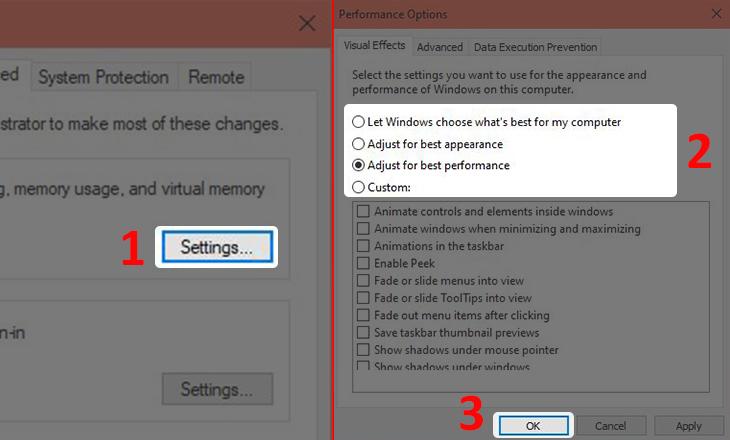Open the Data Execution Prevention tab
This screenshot has width=730, height=440.
[535, 47]
